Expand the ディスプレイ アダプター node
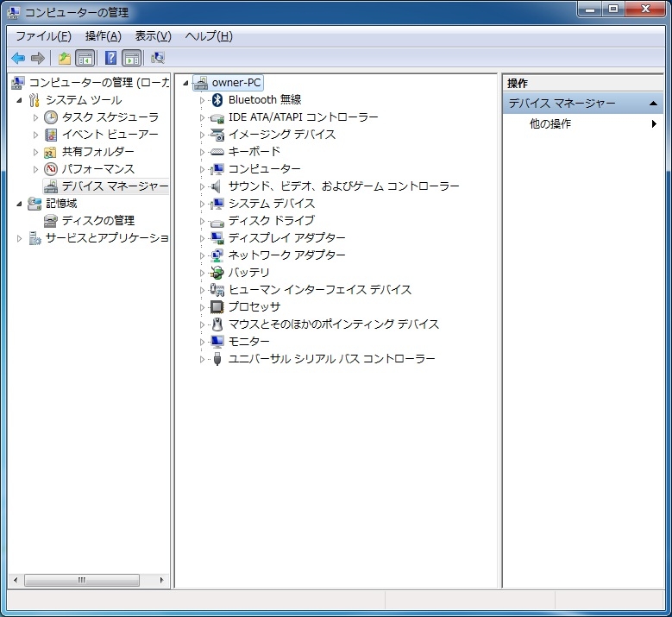This screenshot has height=617, width=672. pyautogui.click(x=202, y=238)
